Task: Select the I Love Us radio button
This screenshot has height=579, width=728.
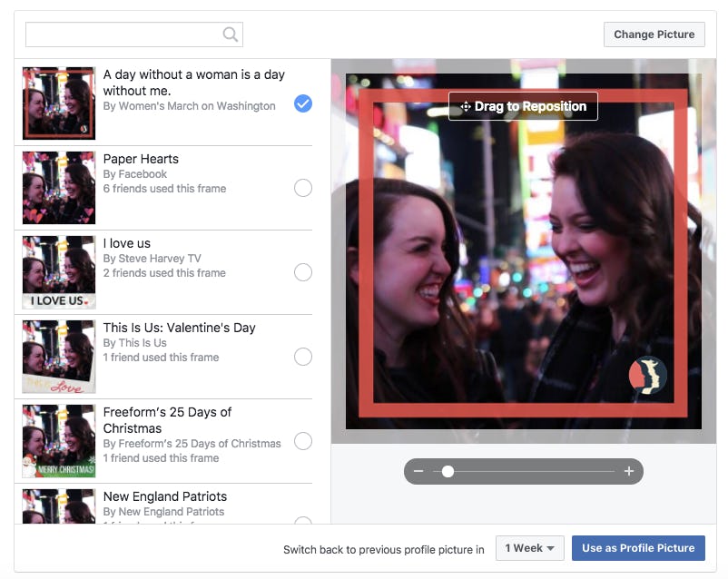Action: tap(303, 272)
